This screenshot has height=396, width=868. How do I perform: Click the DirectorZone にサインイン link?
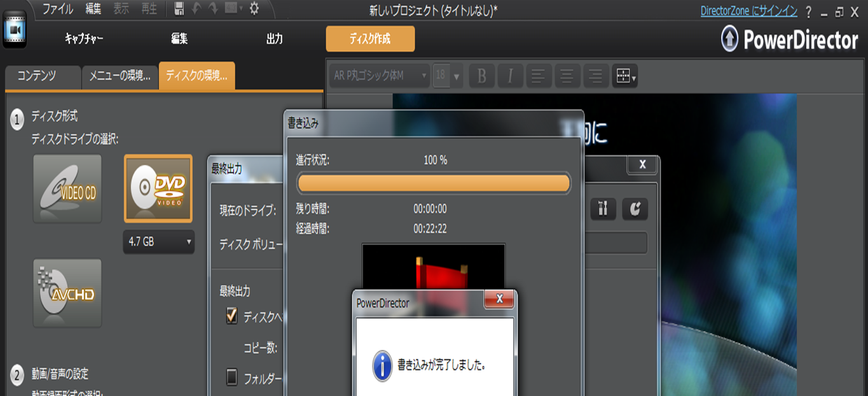pyautogui.click(x=749, y=11)
